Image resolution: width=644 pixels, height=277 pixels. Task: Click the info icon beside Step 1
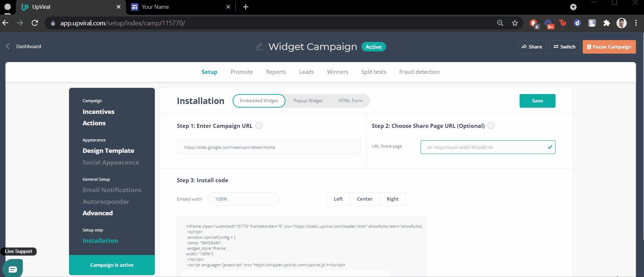click(259, 126)
